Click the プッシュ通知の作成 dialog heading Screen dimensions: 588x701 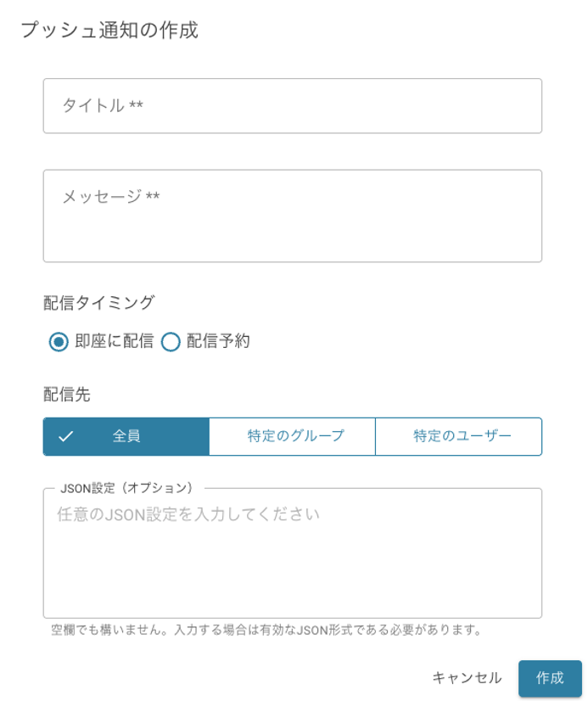[x=109, y=31]
